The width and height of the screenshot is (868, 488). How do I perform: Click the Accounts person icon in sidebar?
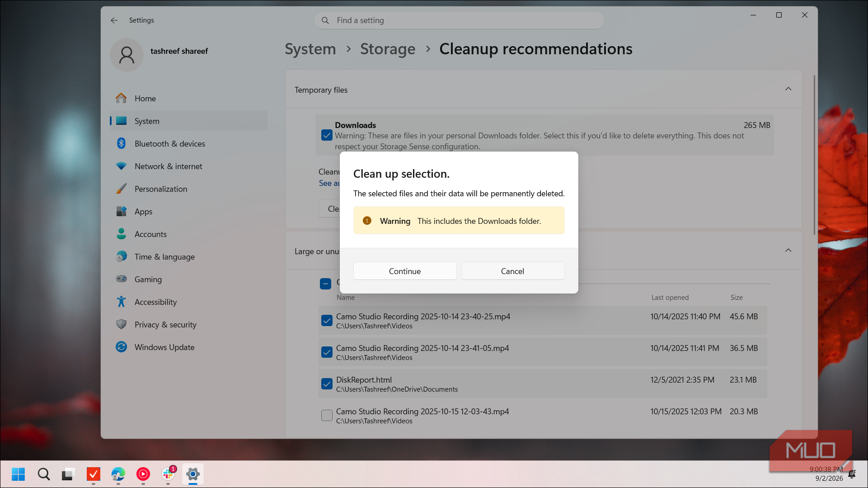pyautogui.click(x=121, y=234)
